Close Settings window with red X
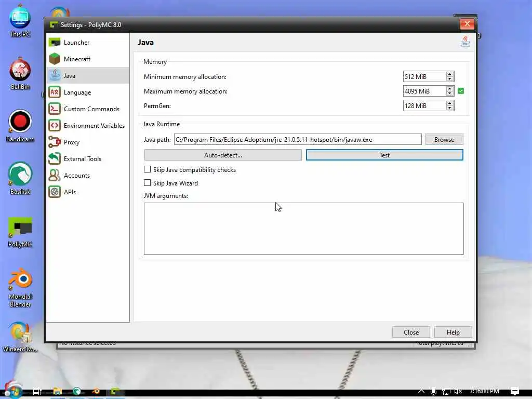This screenshot has width=532, height=399. (467, 24)
